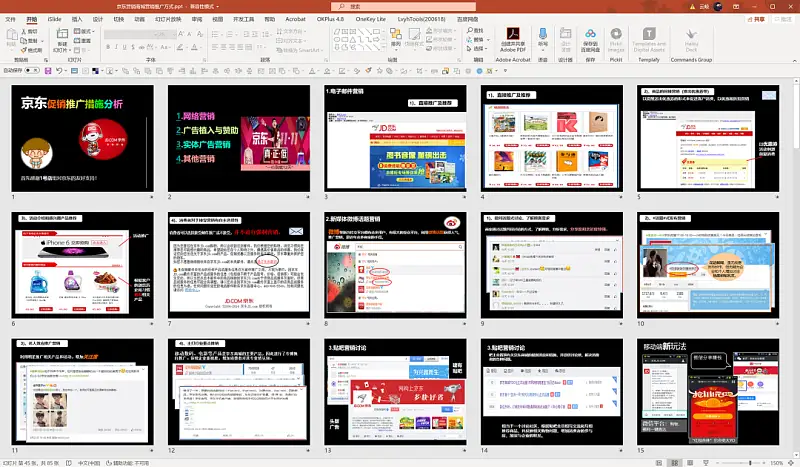
Task: Open Customize Quick Access Toolbar dropdown
Action: tap(506, 71)
